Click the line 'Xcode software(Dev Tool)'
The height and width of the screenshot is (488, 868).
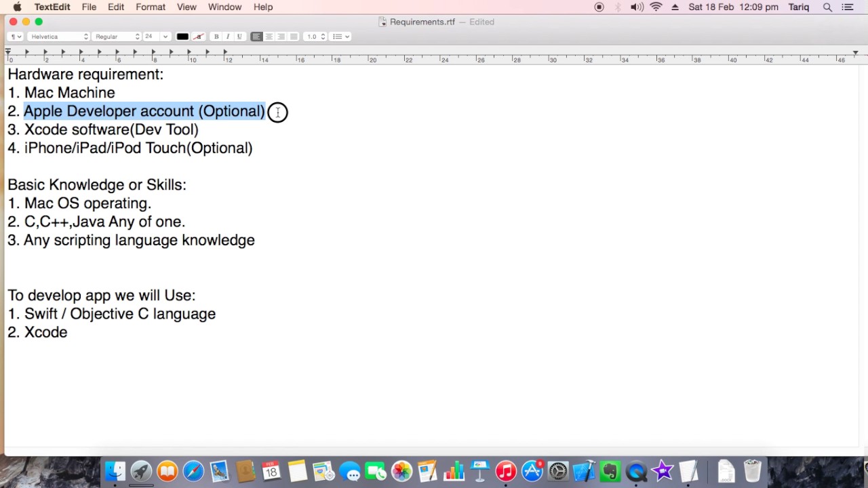(111, 129)
